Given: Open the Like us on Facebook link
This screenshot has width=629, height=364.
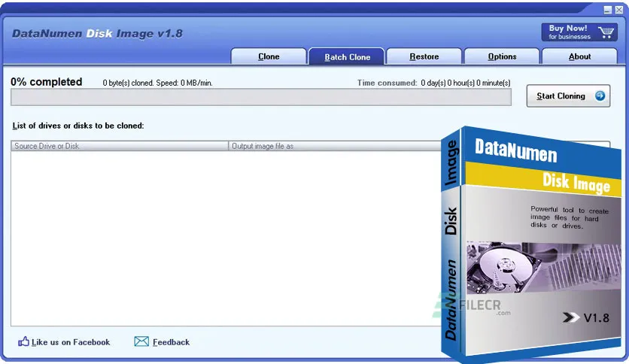Looking at the screenshot, I should click(x=71, y=342).
